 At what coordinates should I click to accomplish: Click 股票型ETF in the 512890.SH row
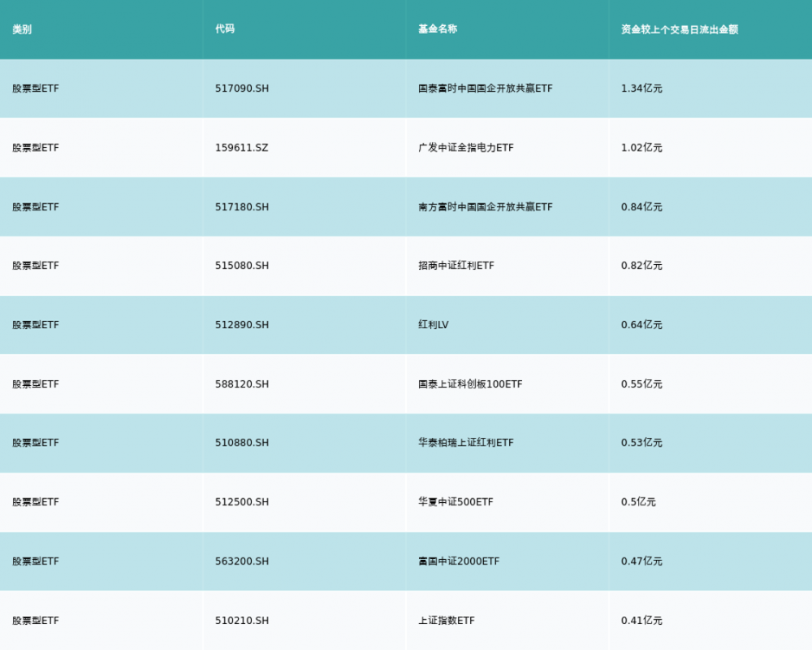point(36,325)
